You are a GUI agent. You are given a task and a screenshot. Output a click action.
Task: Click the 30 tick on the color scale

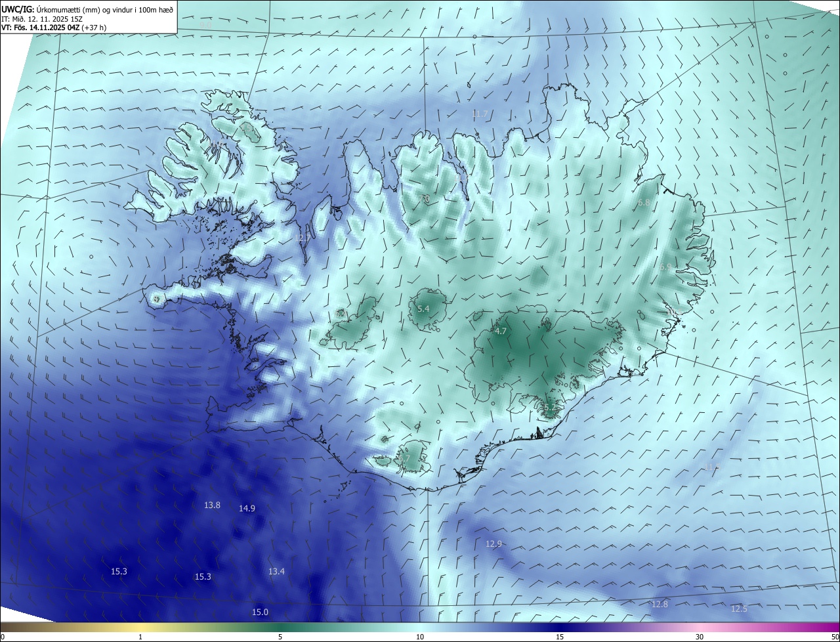pyautogui.click(x=700, y=637)
